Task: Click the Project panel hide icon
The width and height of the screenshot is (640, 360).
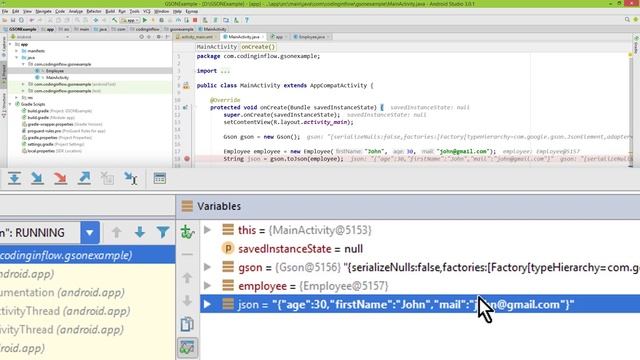Action: [167, 37]
